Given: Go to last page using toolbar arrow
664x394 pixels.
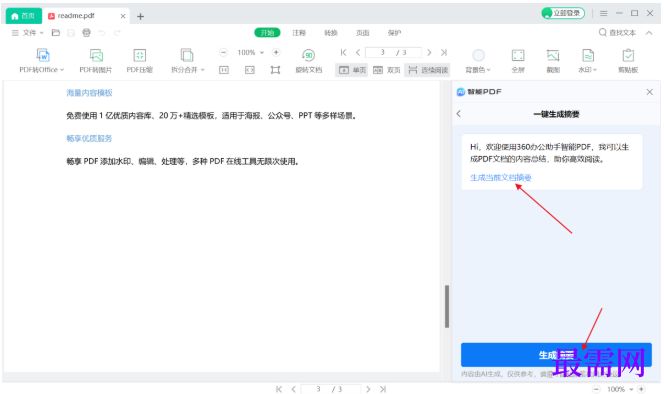Looking at the screenshot, I should pos(443,52).
